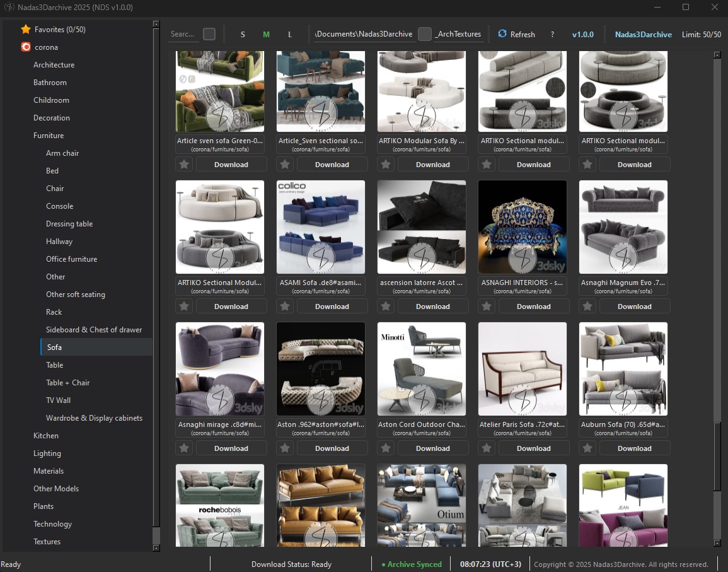Click the Refresh icon in toolbar

(502, 34)
